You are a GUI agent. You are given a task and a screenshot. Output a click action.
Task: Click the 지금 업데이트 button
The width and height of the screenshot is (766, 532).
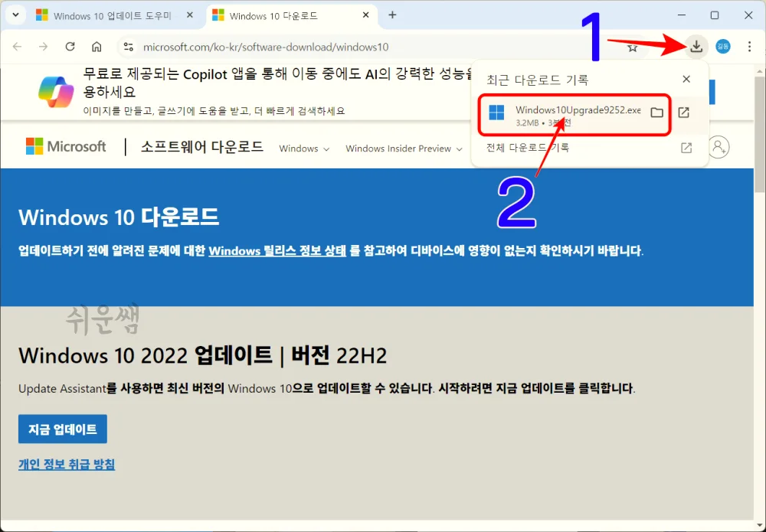click(x=62, y=429)
